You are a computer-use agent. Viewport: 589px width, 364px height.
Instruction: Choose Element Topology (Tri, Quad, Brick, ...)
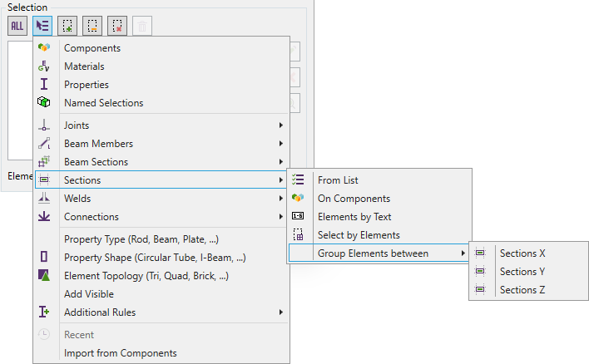(x=146, y=276)
